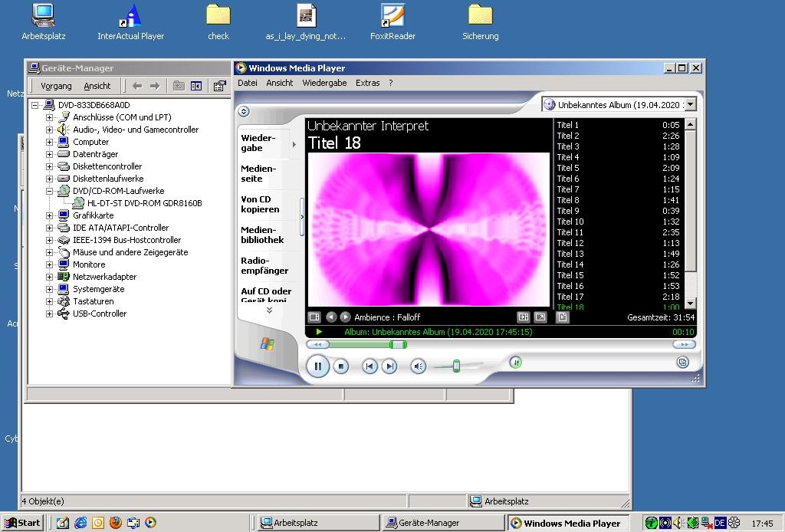Screen dimensions: 785x532
Task: Select the next visualization
Action: (x=346, y=317)
